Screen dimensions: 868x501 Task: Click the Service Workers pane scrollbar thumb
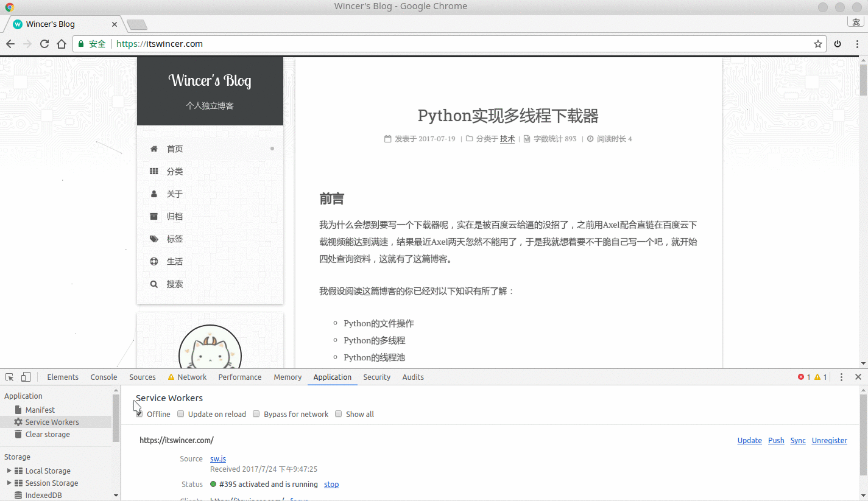click(863, 435)
